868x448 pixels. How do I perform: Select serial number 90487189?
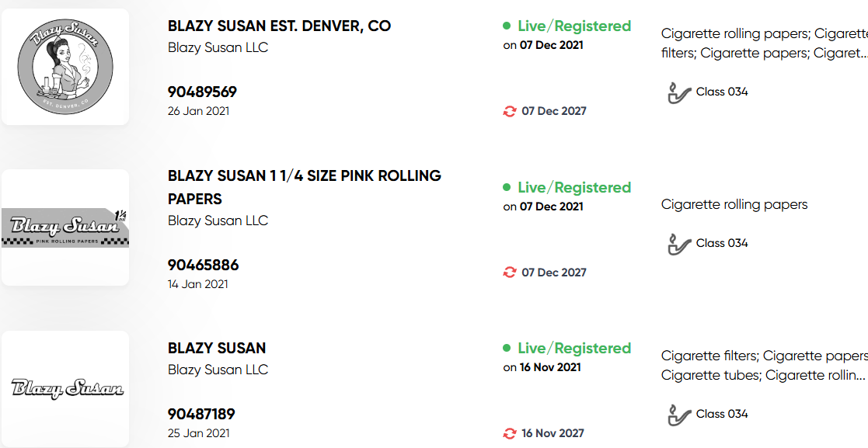(201, 414)
